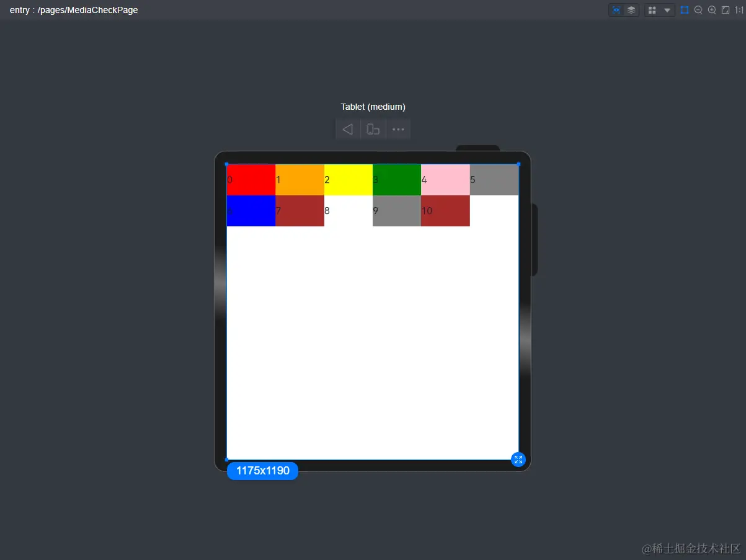Open the three-dot more options menu
The width and height of the screenshot is (746, 560).
point(398,129)
